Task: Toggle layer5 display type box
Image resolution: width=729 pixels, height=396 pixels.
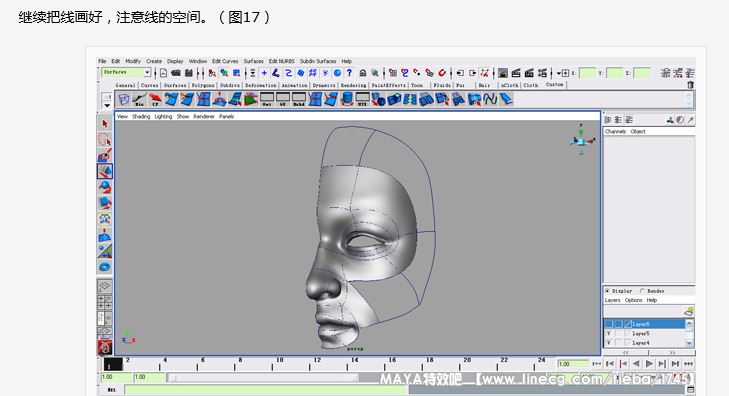Action: [619, 333]
